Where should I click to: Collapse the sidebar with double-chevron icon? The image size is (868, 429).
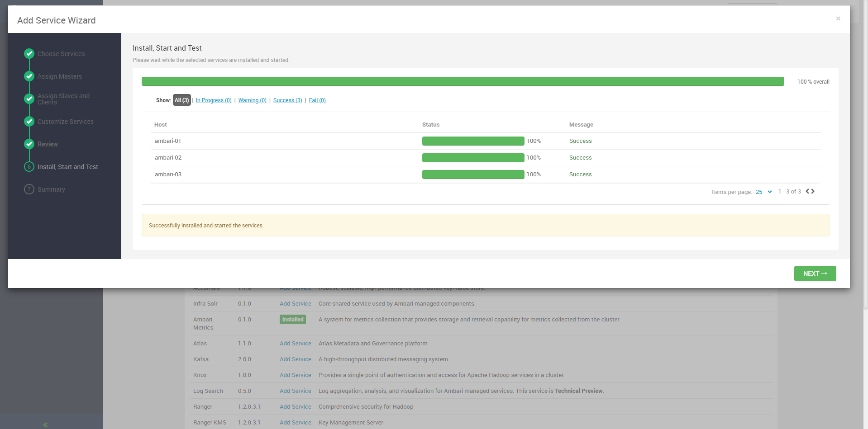(45, 424)
